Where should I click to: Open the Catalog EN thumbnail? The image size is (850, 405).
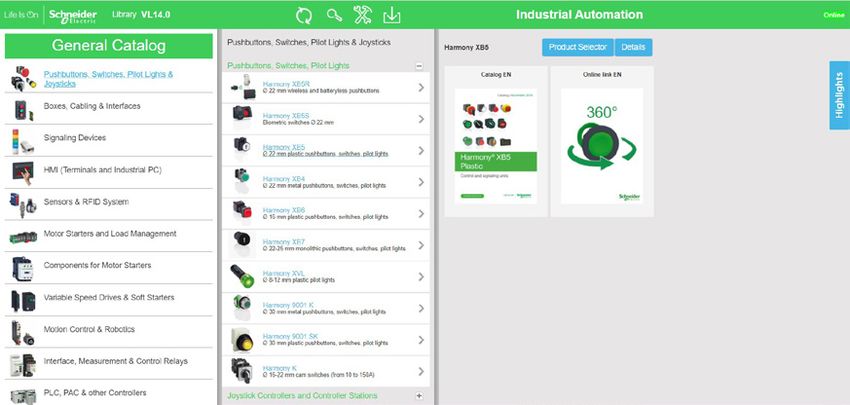click(496, 146)
